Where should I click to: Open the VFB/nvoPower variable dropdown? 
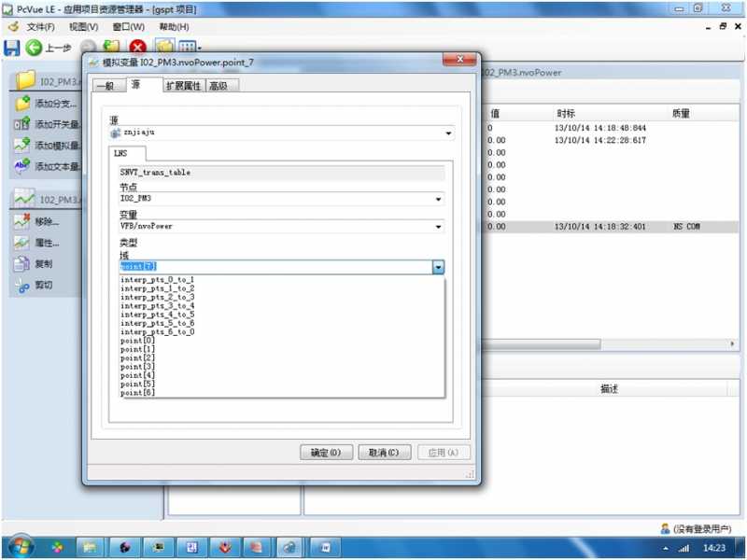pos(438,226)
